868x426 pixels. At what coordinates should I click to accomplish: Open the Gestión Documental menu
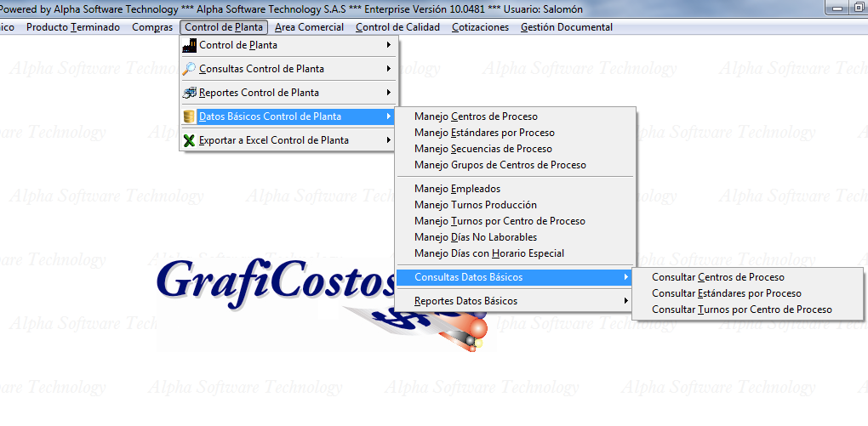pyautogui.click(x=566, y=27)
